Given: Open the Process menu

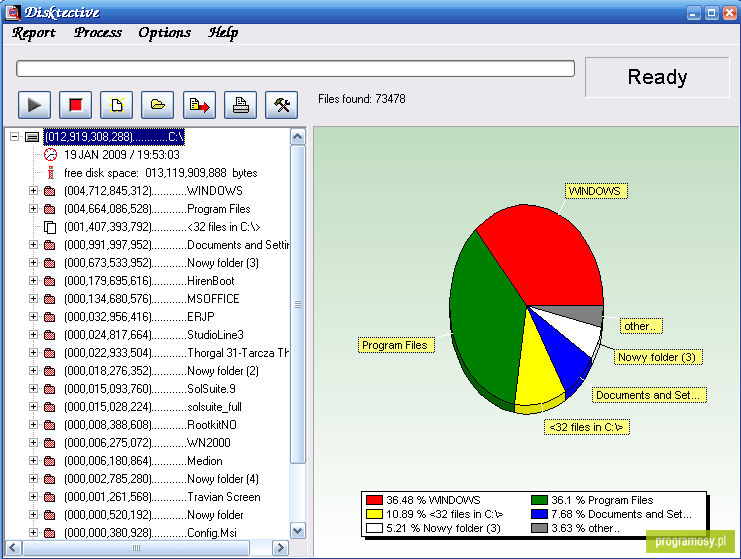Looking at the screenshot, I should click(97, 33).
